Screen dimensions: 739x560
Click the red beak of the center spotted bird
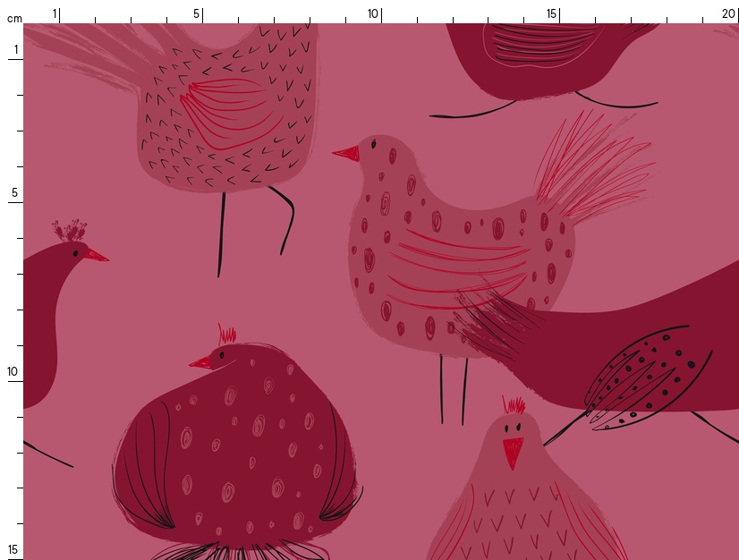pyautogui.click(x=347, y=154)
